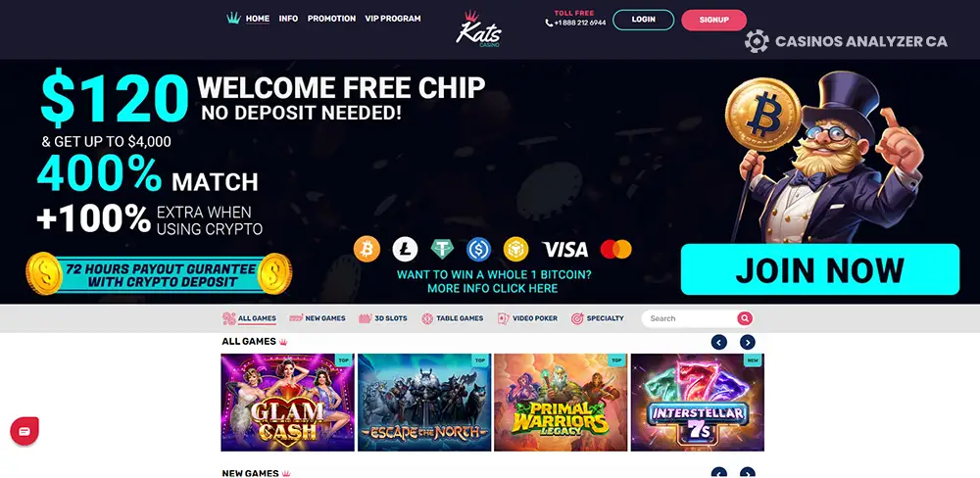This screenshot has width=980, height=478.
Task: Click the magnifier search button
Action: [745, 318]
